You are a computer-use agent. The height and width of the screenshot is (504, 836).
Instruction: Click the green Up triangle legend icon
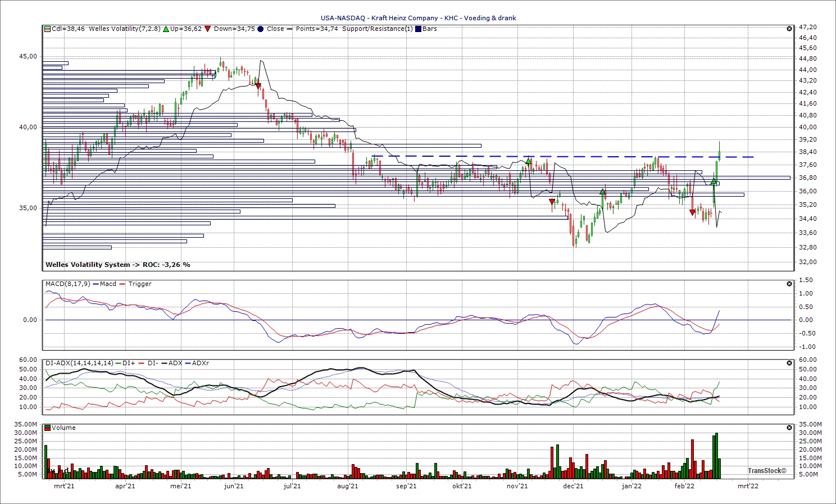click(x=166, y=29)
